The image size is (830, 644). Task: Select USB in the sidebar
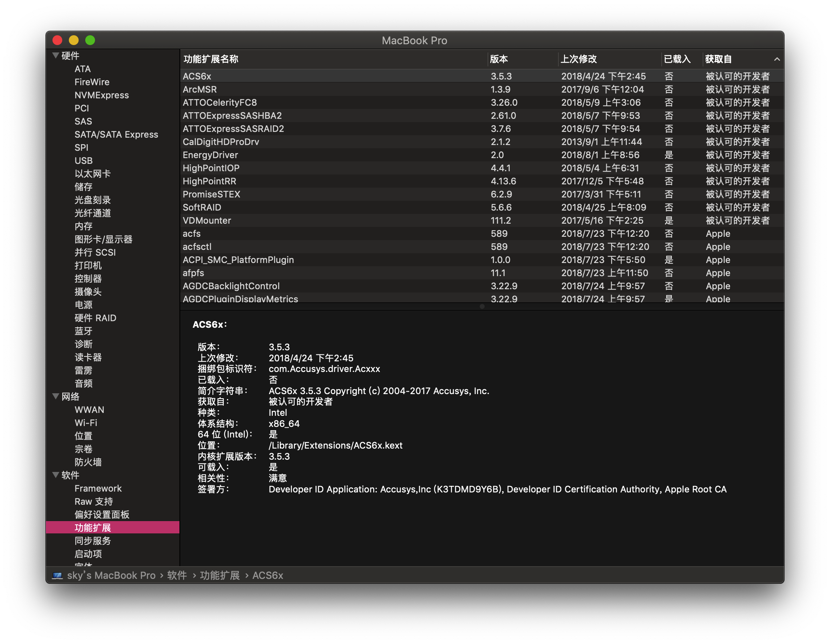tap(84, 161)
